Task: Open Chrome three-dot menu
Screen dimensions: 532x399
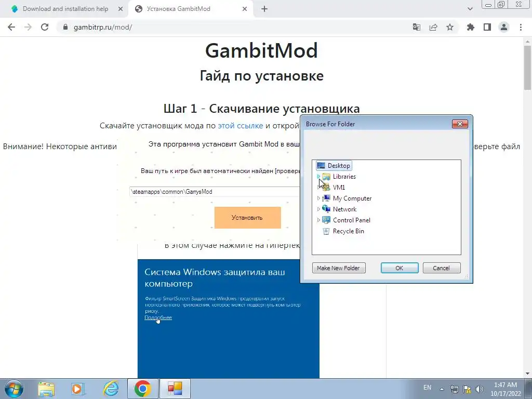Action: [521, 27]
